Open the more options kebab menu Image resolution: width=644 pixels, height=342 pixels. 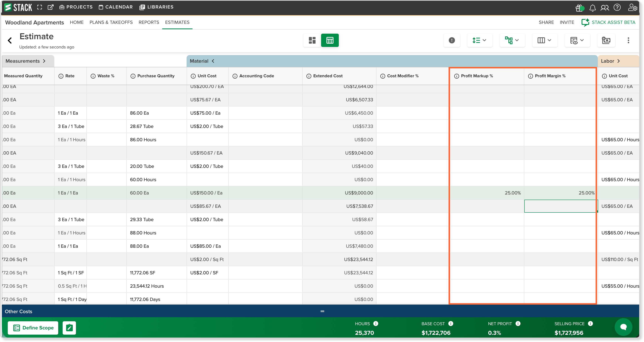coord(628,40)
